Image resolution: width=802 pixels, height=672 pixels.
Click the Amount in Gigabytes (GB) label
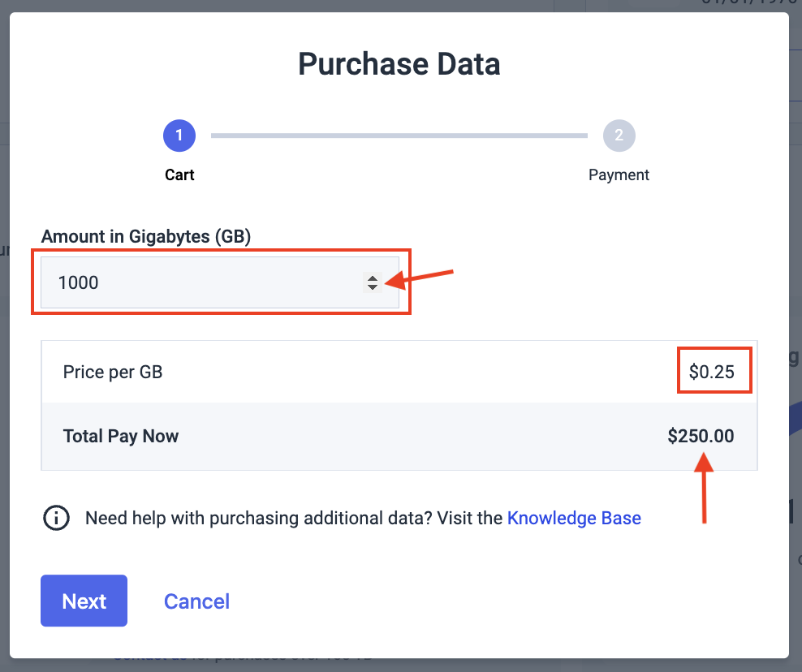(146, 236)
